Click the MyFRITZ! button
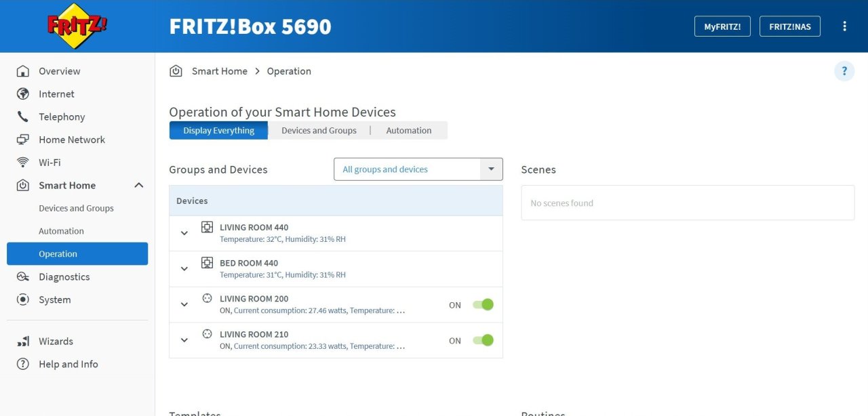The height and width of the screenshot is (416, 868). 722,26
